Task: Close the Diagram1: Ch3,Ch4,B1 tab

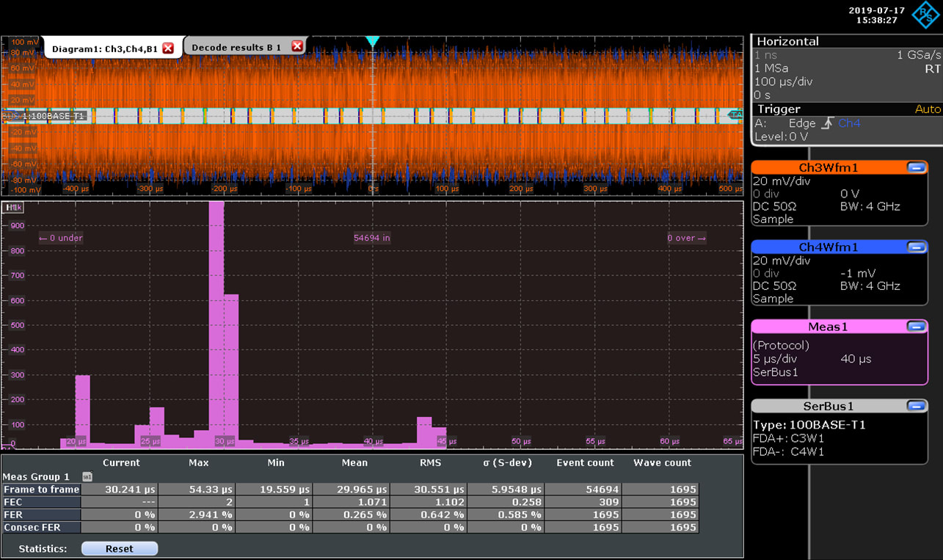Action: pyautogui.click(x=167, y=48)
